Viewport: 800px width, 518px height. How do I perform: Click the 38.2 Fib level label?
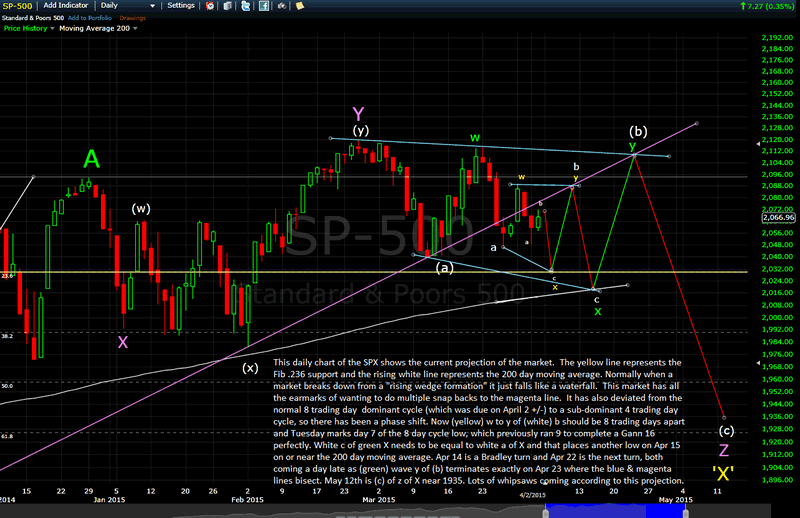click(7, 336)
